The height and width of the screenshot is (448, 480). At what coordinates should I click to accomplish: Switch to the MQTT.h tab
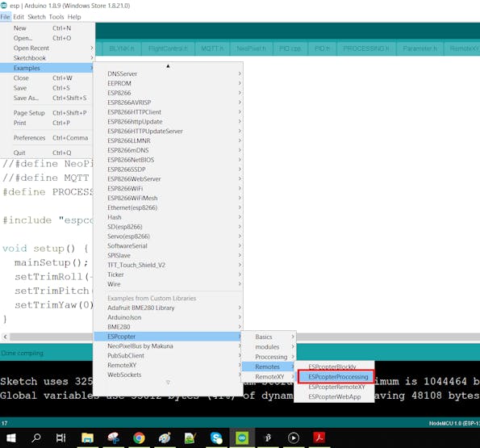click(x=212, y=48)
